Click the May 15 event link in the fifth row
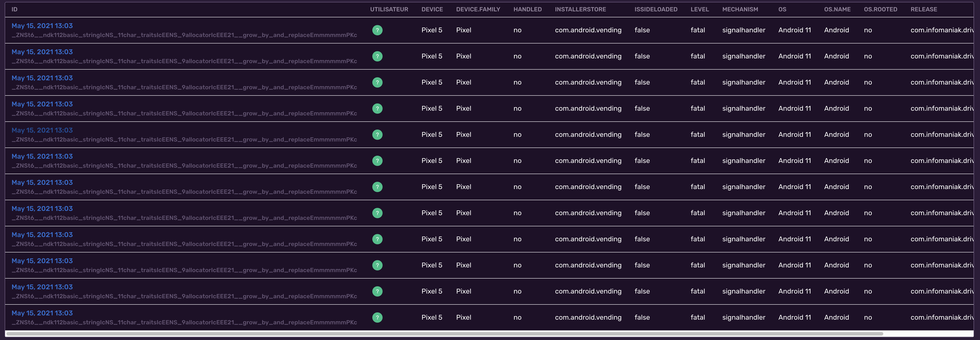This screenshot has height=340, width=980. tap(42, 130)
